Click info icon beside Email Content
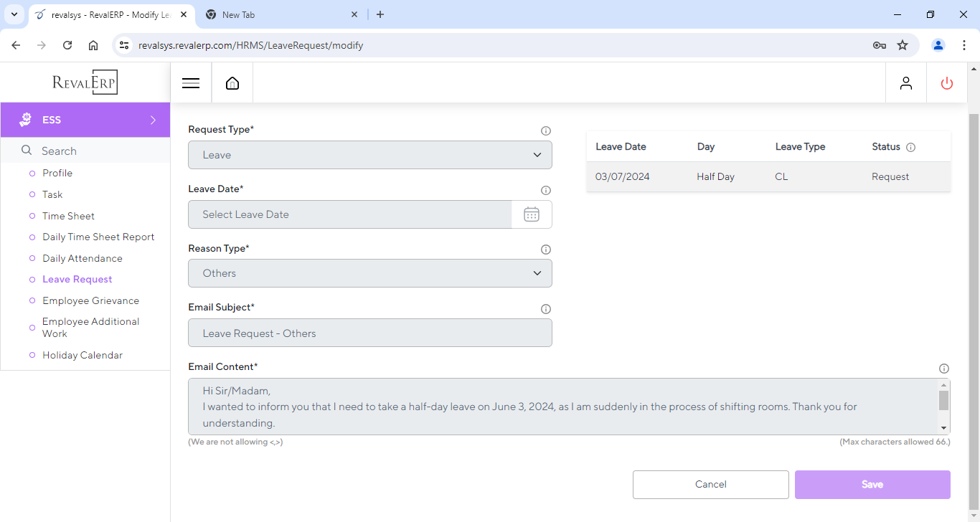 (x=944, y=369)
